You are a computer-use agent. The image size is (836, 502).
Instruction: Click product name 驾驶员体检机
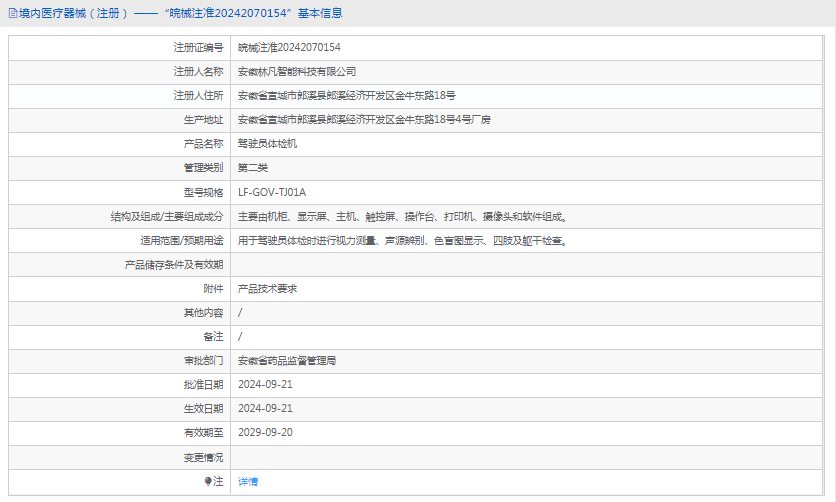267,143
